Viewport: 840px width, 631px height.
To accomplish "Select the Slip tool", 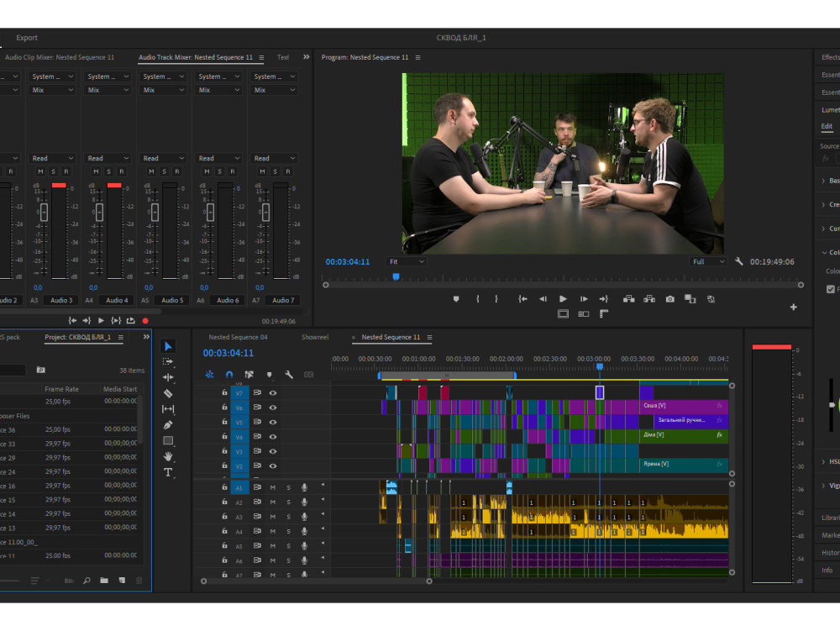I will [168, 408].
